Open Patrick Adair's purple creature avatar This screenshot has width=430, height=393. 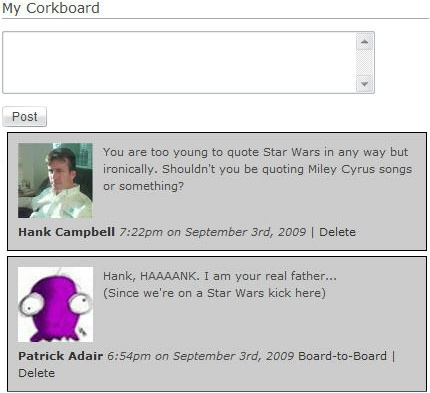[x=55, y=304]
